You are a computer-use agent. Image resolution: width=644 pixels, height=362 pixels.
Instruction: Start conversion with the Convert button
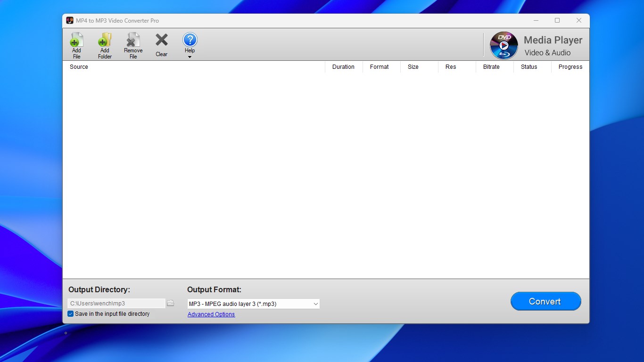point(545,302)
